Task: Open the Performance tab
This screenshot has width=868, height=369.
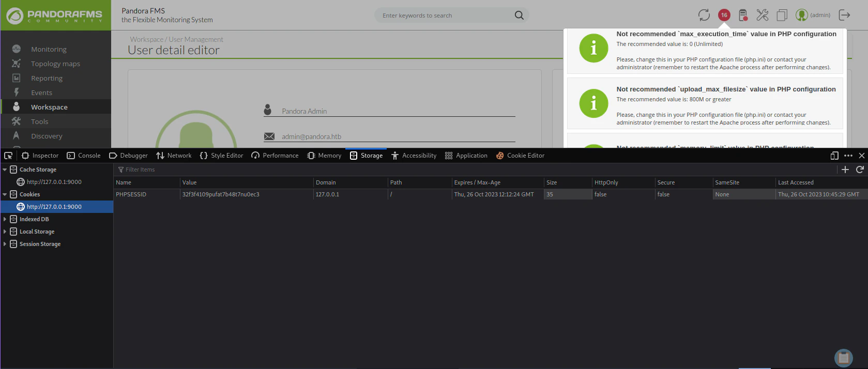Action: tap(275, 156)
